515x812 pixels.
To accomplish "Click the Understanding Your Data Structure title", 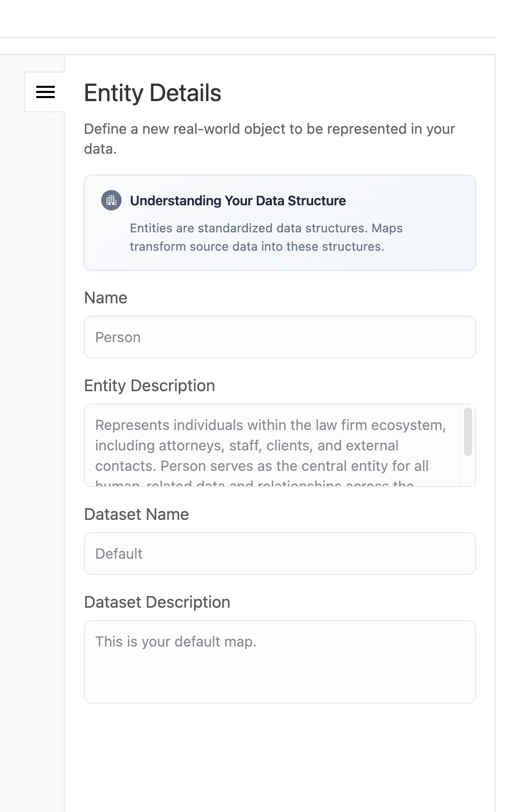I will [238, 201].
